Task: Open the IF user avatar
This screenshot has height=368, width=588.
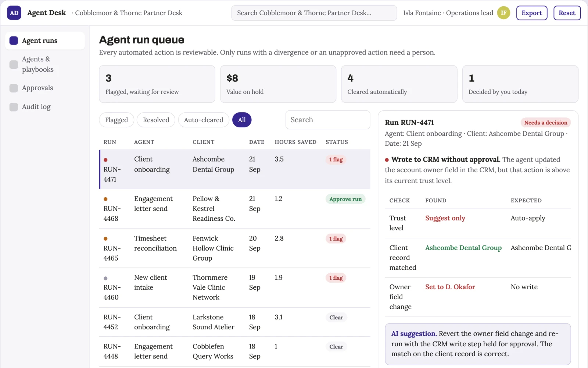Action: coord(503,13)
